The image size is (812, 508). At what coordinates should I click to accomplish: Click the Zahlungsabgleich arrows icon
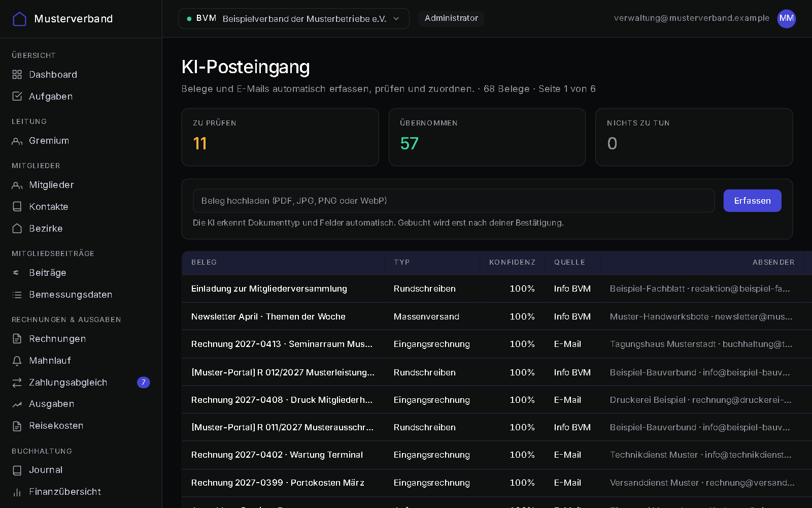click(17, 383)
